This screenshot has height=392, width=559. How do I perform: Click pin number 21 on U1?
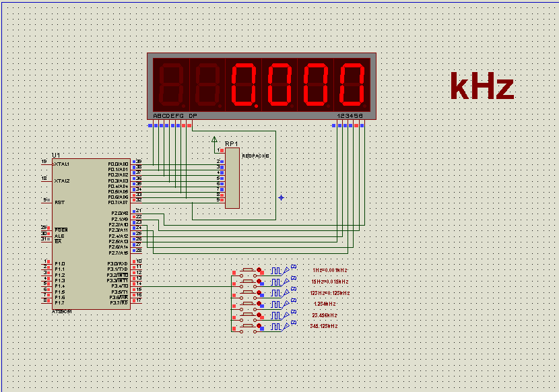coord(139,210)
